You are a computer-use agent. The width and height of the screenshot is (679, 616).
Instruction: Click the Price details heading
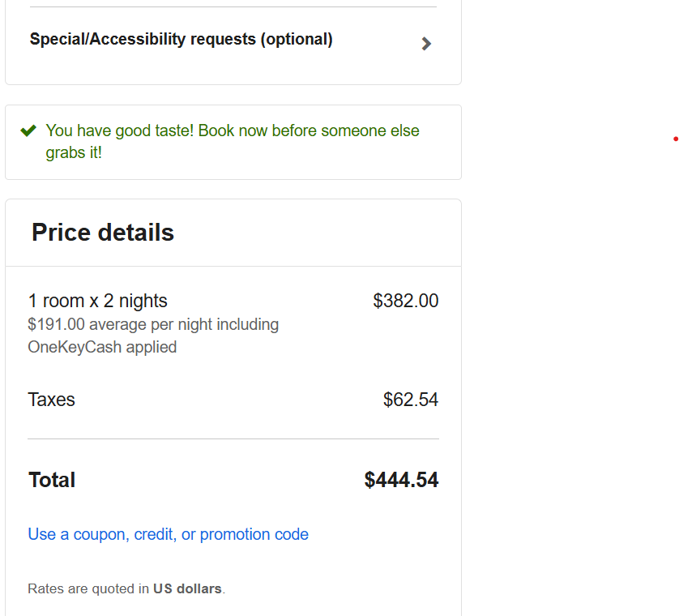[103, 233]
